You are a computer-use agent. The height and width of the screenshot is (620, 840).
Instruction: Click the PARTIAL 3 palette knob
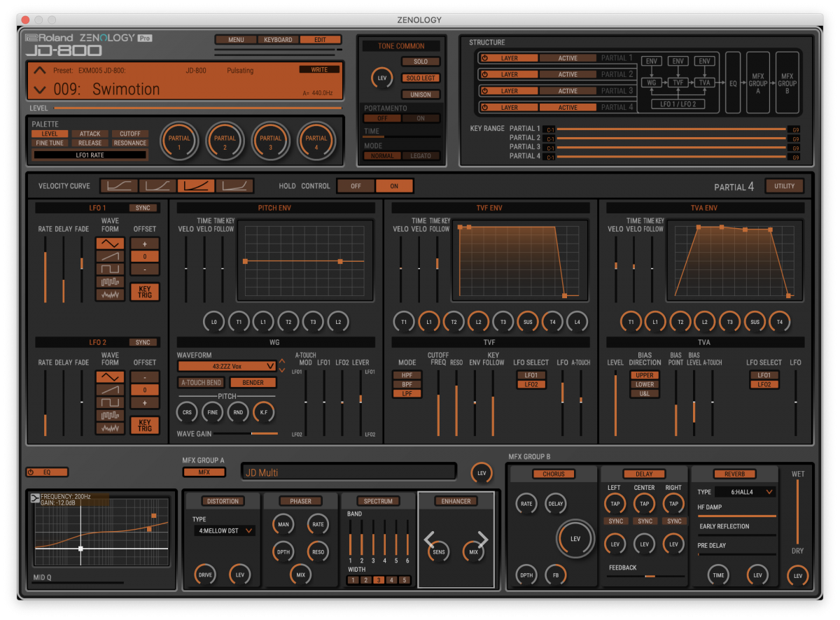(271, 142)
